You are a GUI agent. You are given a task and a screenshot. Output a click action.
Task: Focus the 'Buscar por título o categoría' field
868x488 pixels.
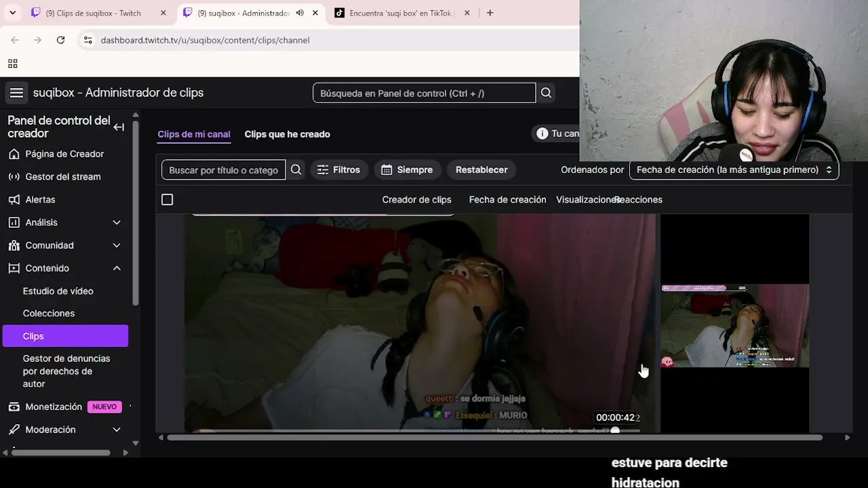(224, 169)
